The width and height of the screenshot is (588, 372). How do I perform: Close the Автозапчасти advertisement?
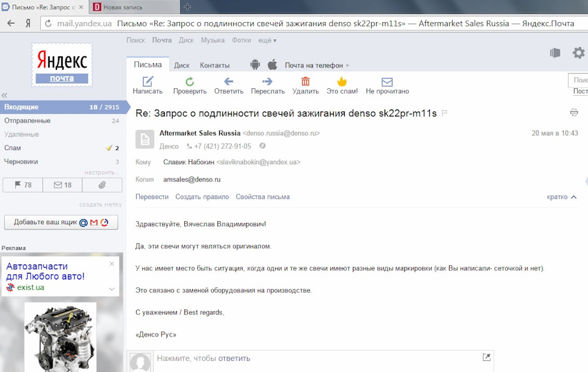(x=111, y=264)
